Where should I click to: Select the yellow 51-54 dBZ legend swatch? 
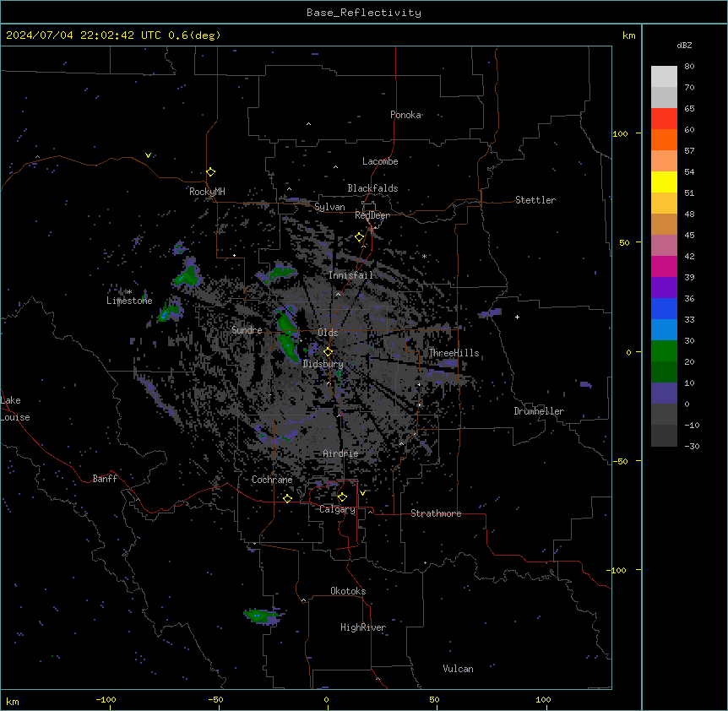pos(664,182)
